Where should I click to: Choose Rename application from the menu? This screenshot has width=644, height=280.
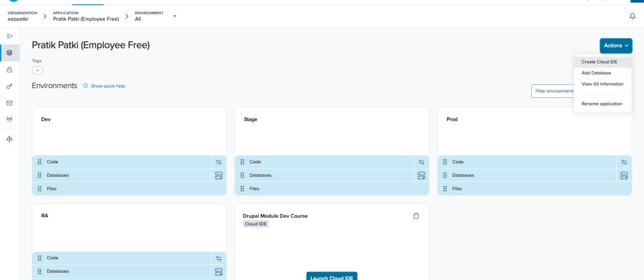point(601,104)
